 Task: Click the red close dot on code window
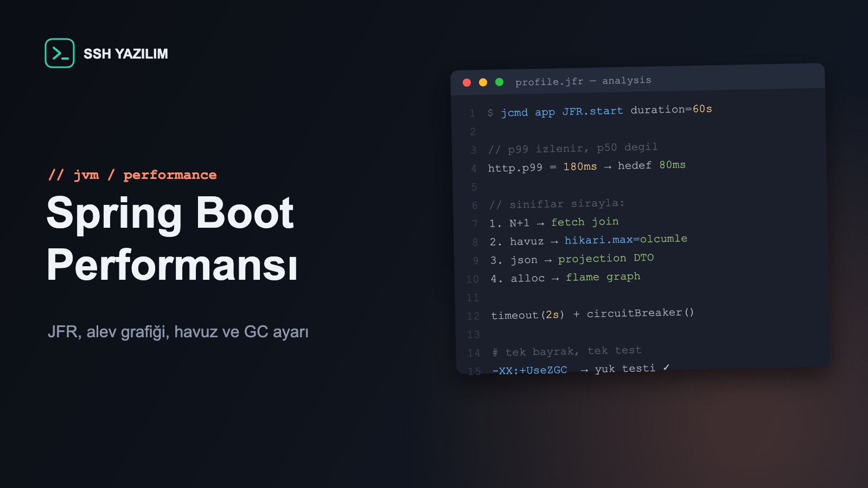click(x=467, y=82)
